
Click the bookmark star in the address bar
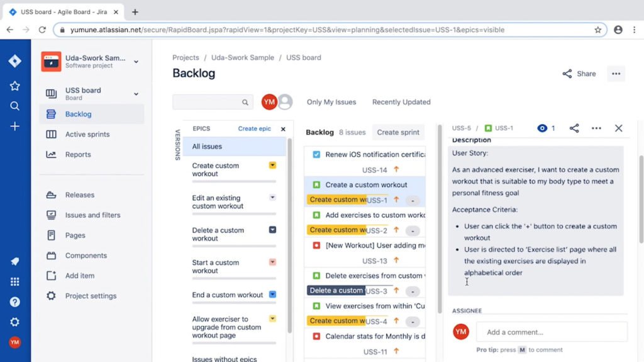pos(598,30)
